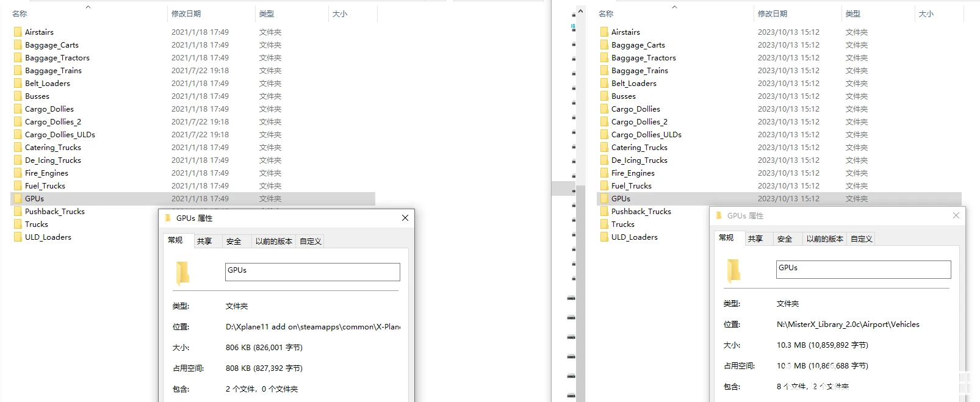Click Baggage_Carts folder icon in left window
The height and width of the screenshot is (402, 980).
click(18, 45)
